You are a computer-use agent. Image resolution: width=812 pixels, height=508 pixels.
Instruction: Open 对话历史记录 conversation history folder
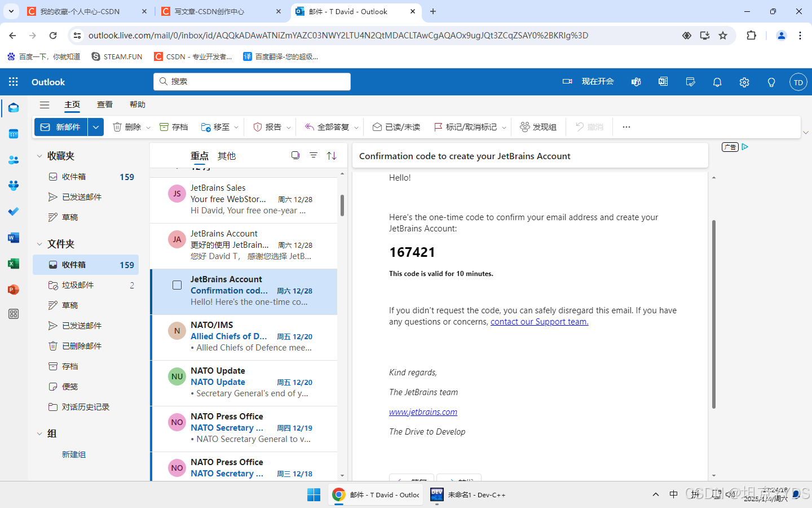point(86,407)
